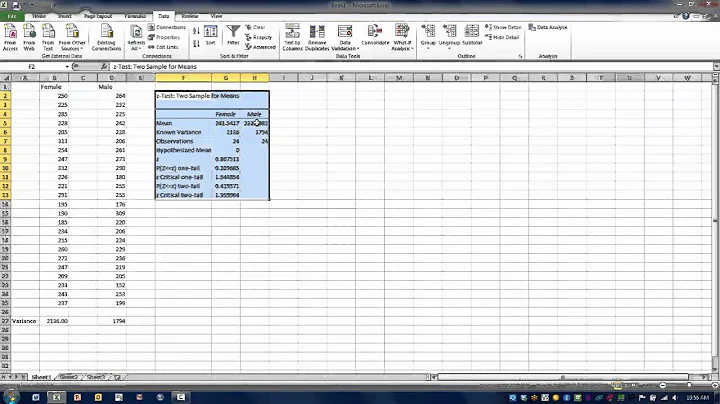This screenshot has height=404, width=720.
Task: Select the Sheet1 tab
Action: click(41, 377)
